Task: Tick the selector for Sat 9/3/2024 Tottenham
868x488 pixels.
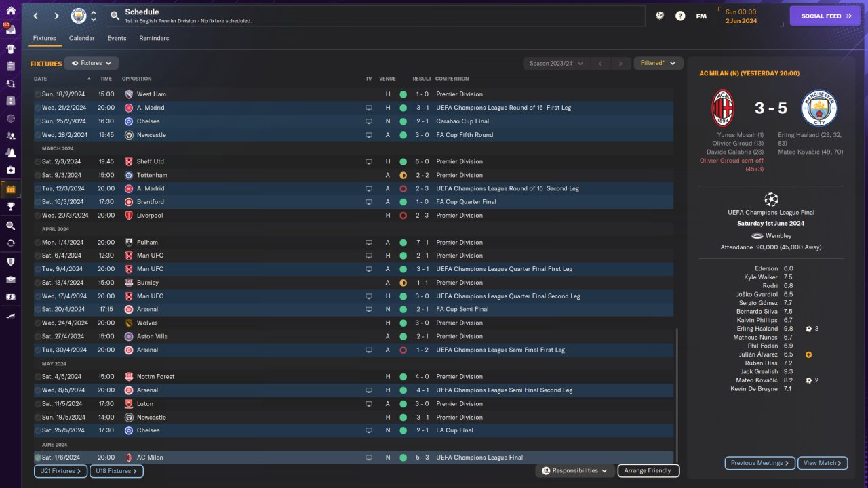Action: coord(37,175)
